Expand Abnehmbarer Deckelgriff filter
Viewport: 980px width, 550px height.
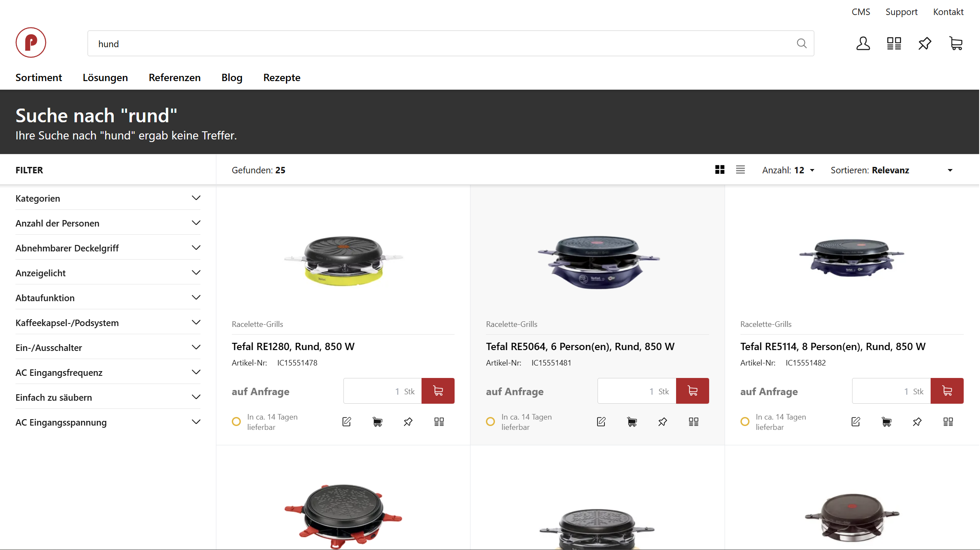(108, 248)
